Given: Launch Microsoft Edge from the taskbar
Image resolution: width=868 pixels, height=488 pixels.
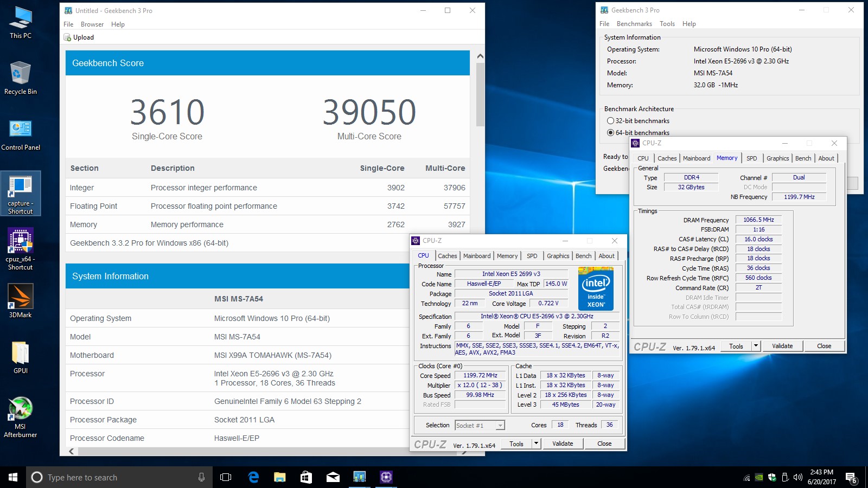Looking at the screenshot, I should (253, 477).
